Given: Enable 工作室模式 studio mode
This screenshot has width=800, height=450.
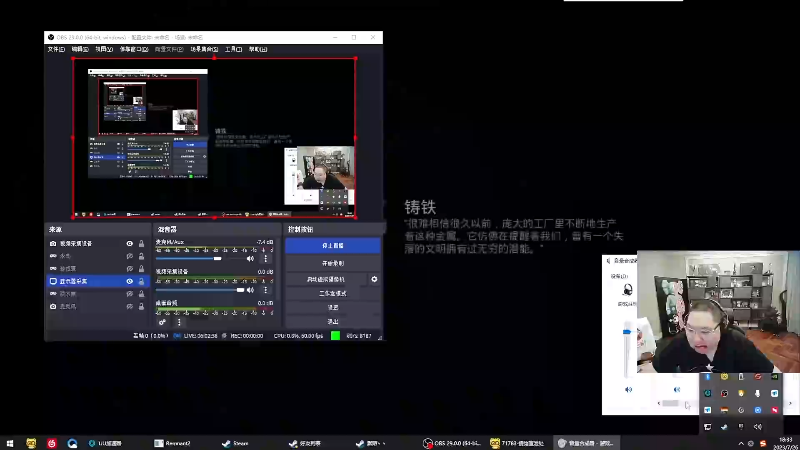Looking at the screenshot, I should (333, 293).
